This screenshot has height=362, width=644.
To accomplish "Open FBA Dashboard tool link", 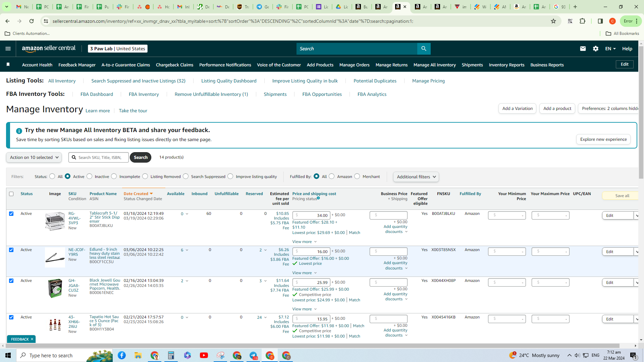I will point(97,94).
